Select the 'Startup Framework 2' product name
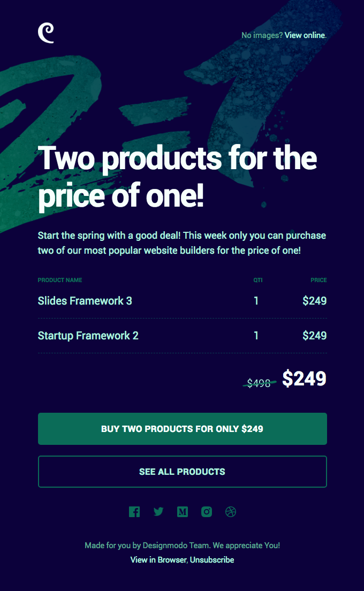 point(87,336)
